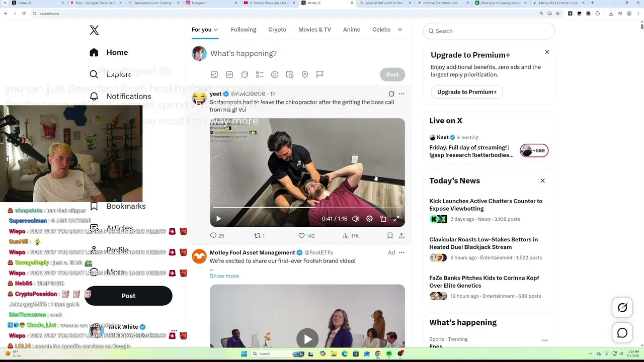Open Motley Fool Asset Management profile name
Viewport: 644px width, 362px height.
(253, 252)
